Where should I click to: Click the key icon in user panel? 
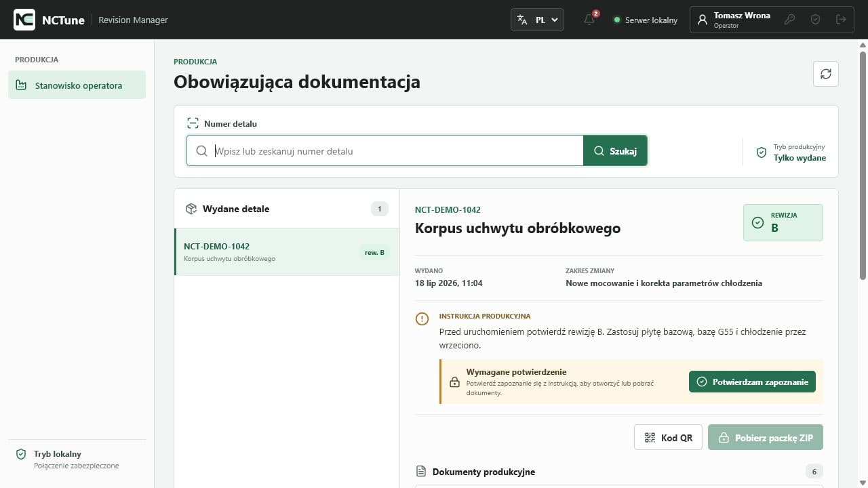[789, 20]
